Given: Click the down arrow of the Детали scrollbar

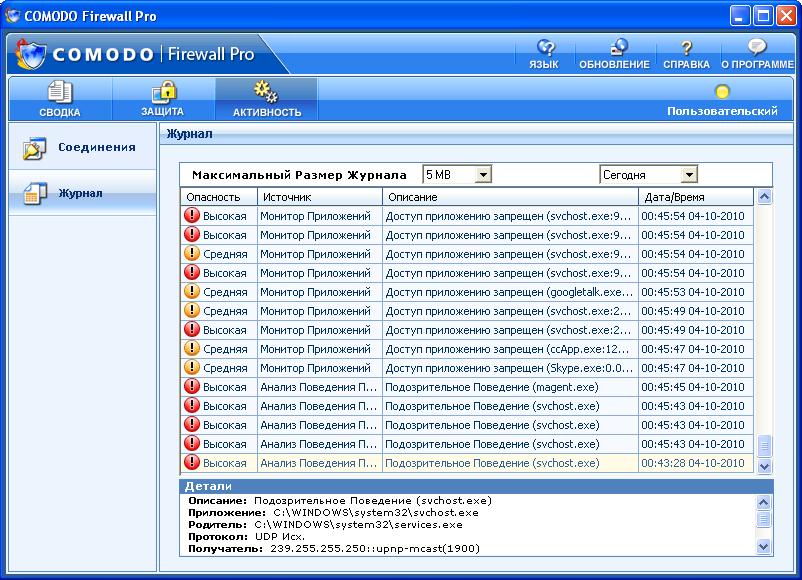Looking at the screenshot, I should pos(763,547).
